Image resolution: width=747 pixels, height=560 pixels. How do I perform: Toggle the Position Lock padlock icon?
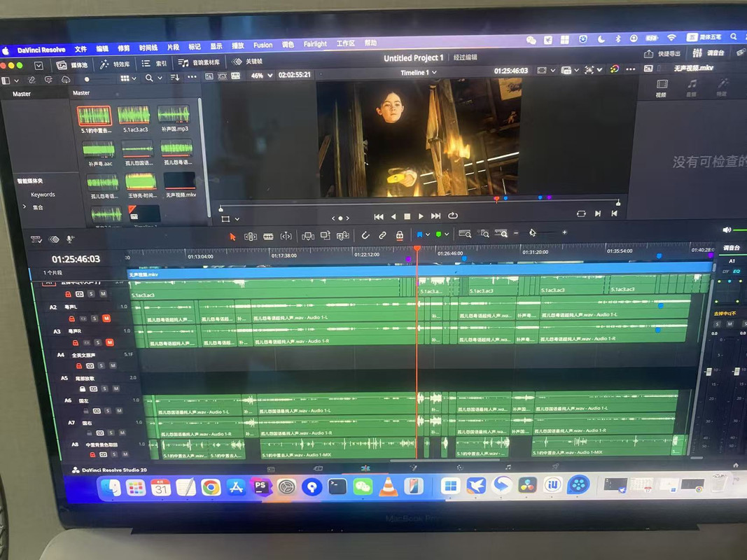400,234
